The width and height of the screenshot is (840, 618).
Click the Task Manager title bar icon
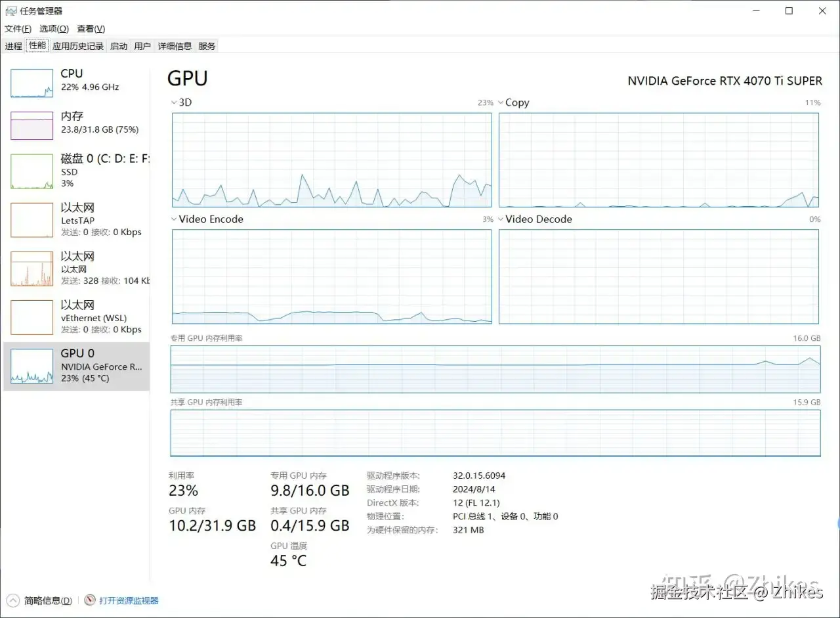coord(11,11)
